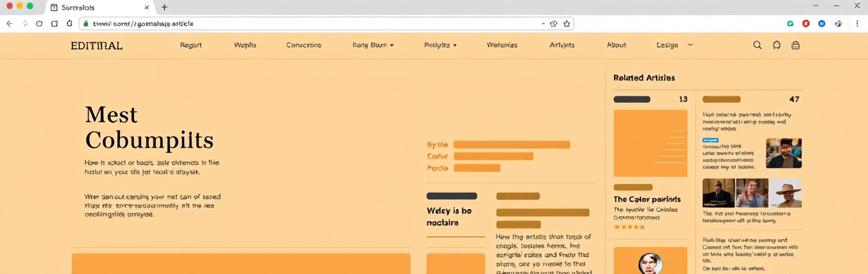Open the teal browser extension icon
This screenshot has height=274, width=868.
pos(791,24)
